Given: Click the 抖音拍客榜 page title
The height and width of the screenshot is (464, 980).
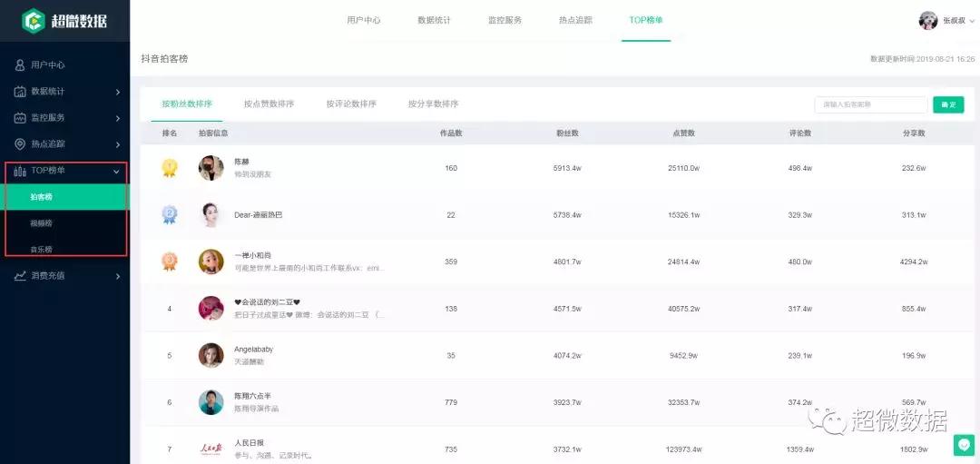Looking at the screenshot, I should click(x=164, y=59).
